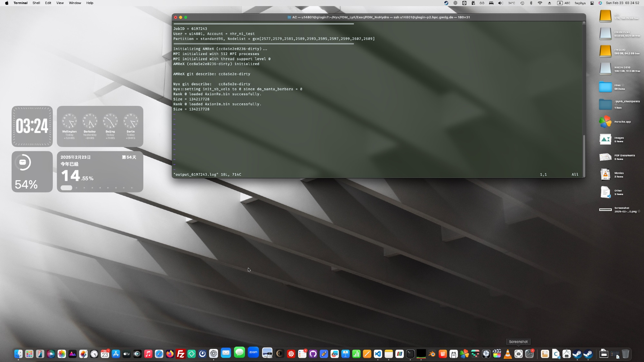Open Trash in the Dock
The width and height of the screenshot is (644, 362).
(625, 354)
